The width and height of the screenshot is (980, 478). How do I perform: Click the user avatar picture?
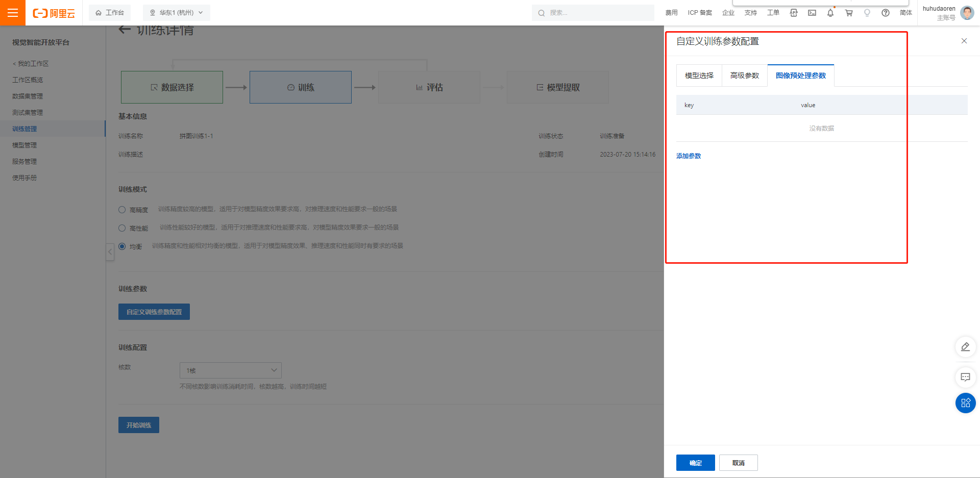point(967,13)
